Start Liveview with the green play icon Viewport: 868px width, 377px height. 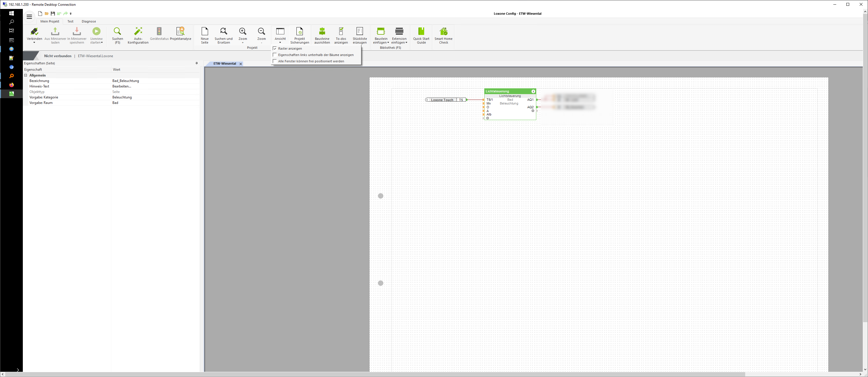click(x=97, y=32)
